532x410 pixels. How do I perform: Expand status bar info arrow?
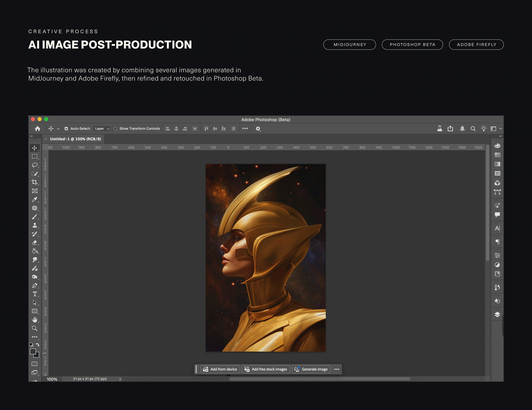click(x=120, y=379)
